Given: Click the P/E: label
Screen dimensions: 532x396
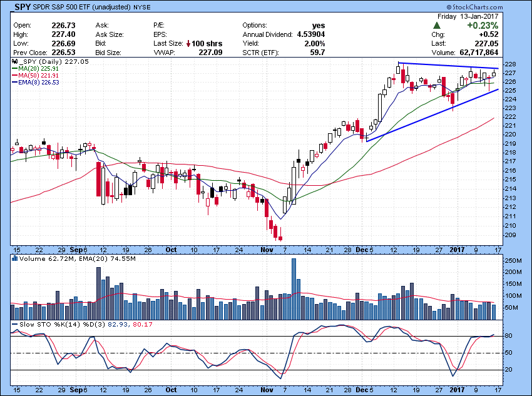Looking at the screenshot, I should coord(159,26).
